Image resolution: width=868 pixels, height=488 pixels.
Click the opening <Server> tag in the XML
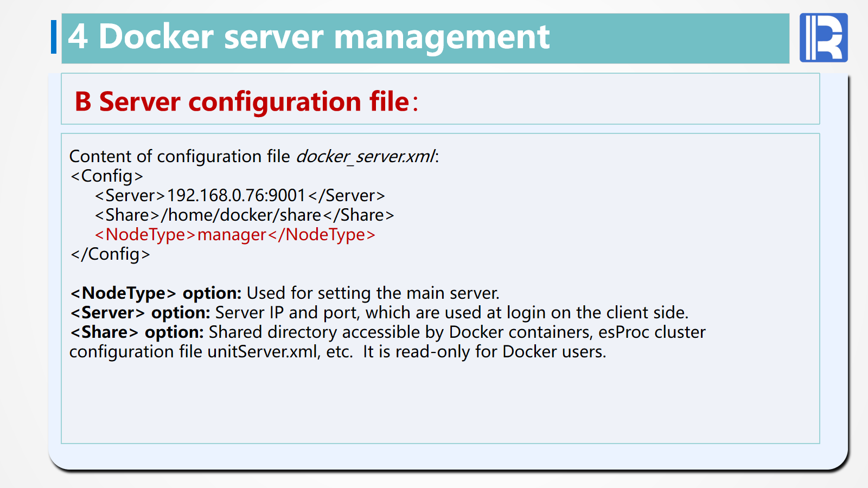click(x=130, y=196)
